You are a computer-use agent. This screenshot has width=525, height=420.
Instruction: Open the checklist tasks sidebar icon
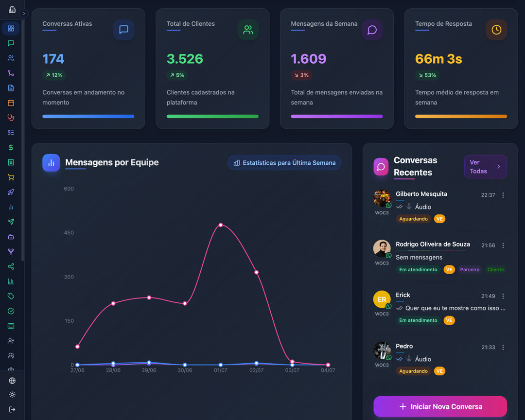click(11, 133)
